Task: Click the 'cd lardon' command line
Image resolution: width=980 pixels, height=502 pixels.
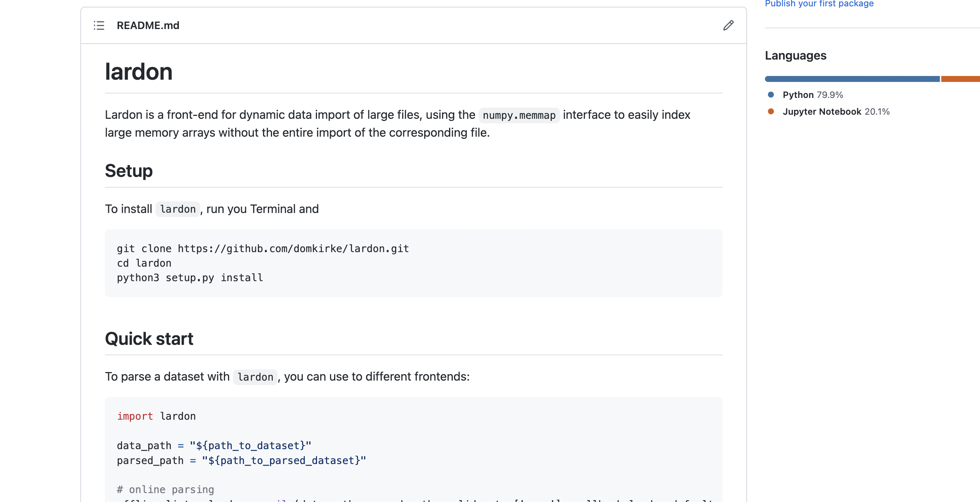Action: point(144,263)
